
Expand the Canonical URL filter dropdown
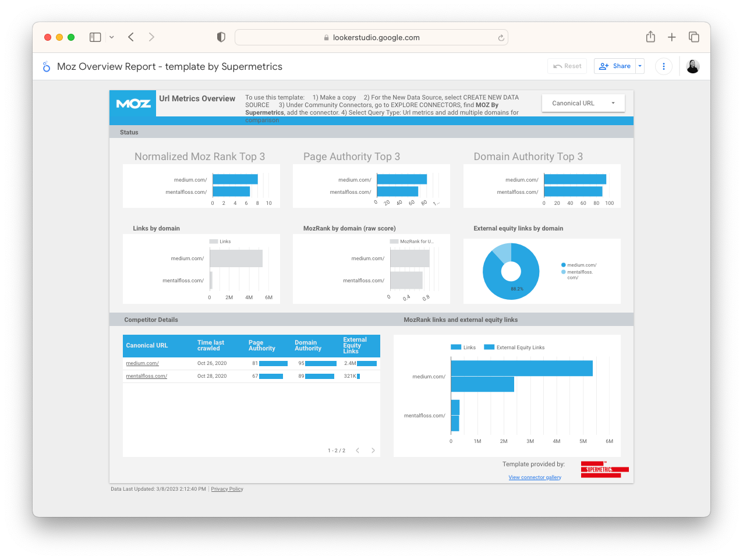pos(583,103)
